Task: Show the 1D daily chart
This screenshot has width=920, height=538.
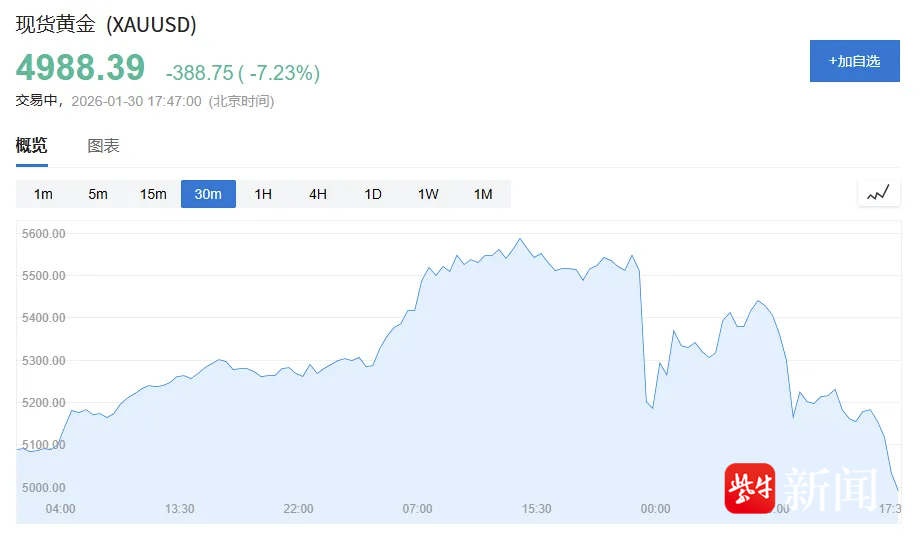Action: point(373,194)
